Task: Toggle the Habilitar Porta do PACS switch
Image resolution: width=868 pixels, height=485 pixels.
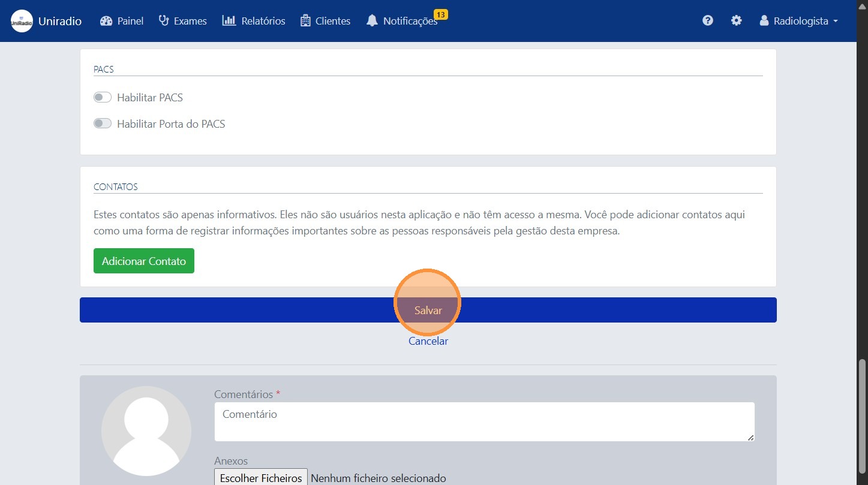Action: (103, 124)
